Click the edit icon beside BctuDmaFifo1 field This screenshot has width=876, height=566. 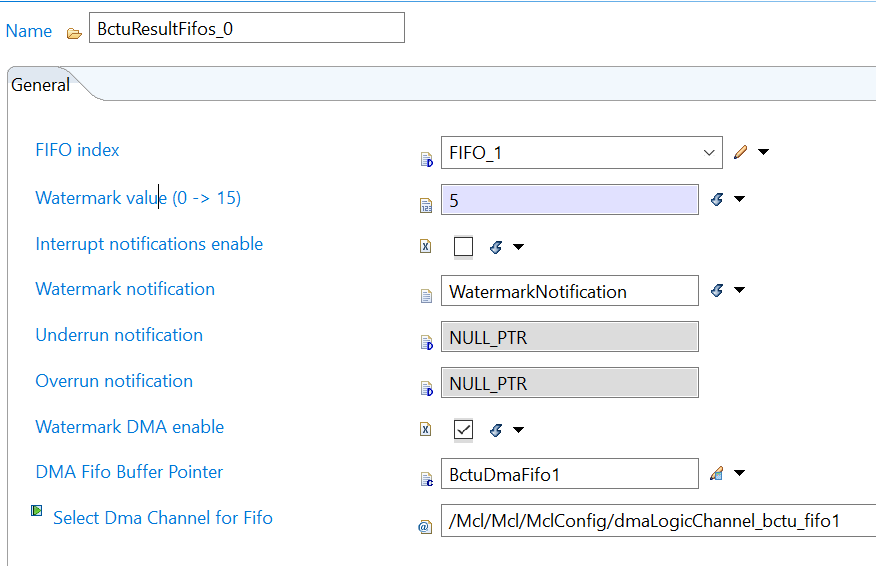click(x=716, y=474)
